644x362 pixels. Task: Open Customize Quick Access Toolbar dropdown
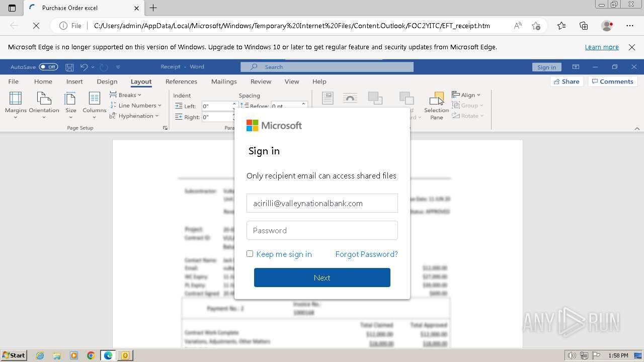[x=118, y=67]
